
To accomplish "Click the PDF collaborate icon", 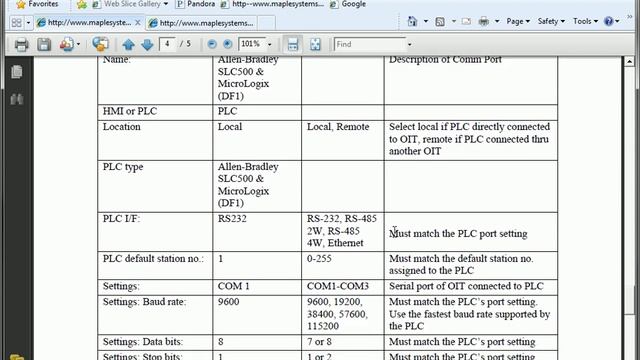I will point(100,44).
